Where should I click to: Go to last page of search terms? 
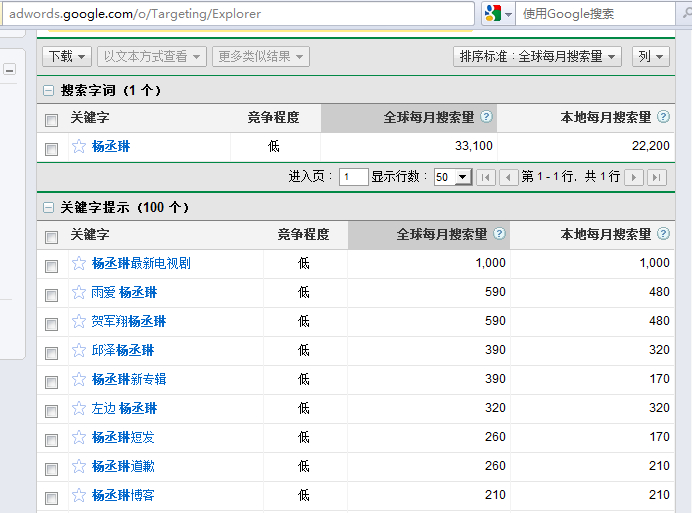pos(657,177)
